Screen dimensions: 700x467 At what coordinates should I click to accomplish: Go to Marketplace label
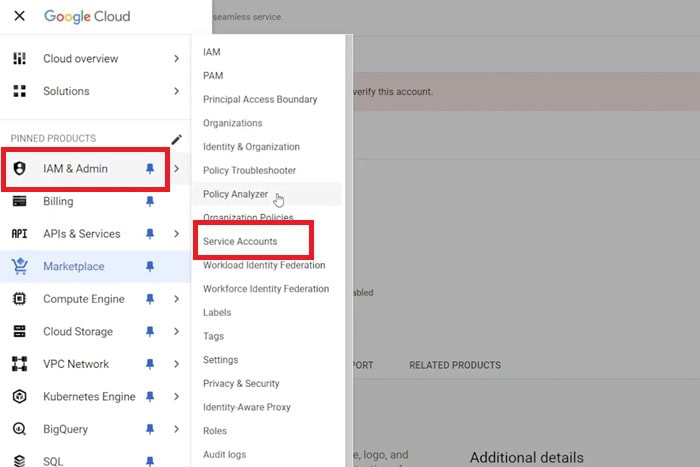point(74,267)
